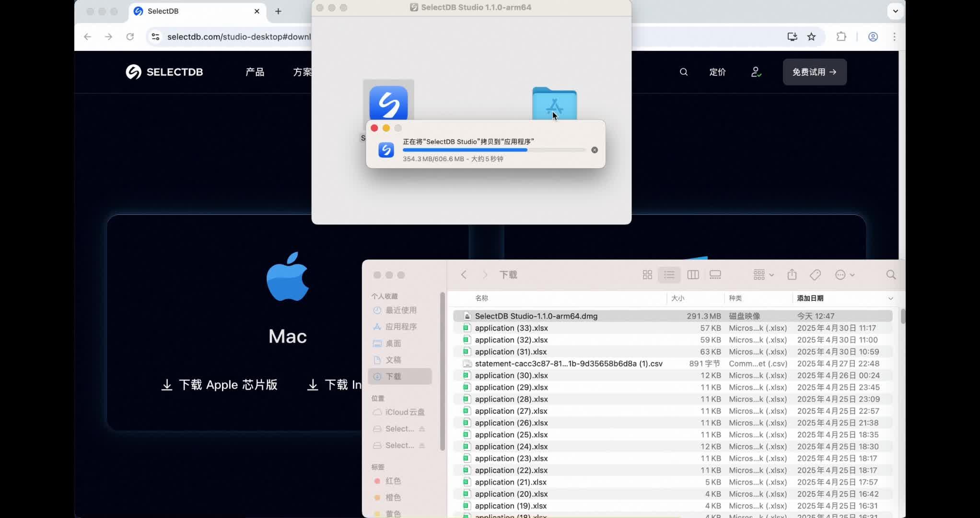Go back in the browser
The image size is (980, 518).
(x=87, y=36)
